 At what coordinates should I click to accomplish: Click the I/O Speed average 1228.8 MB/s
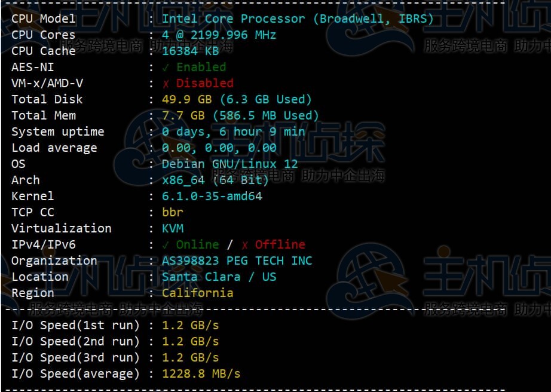pos(201,374)
